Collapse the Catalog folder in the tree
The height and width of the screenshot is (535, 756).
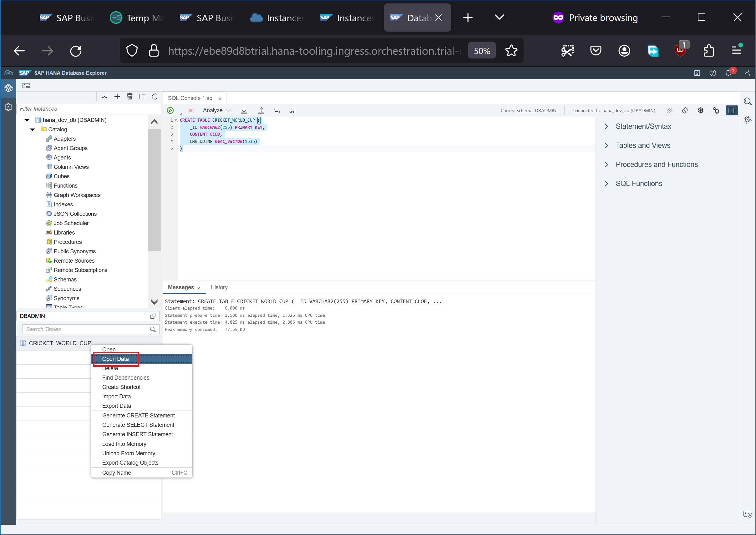coord(32,129)
